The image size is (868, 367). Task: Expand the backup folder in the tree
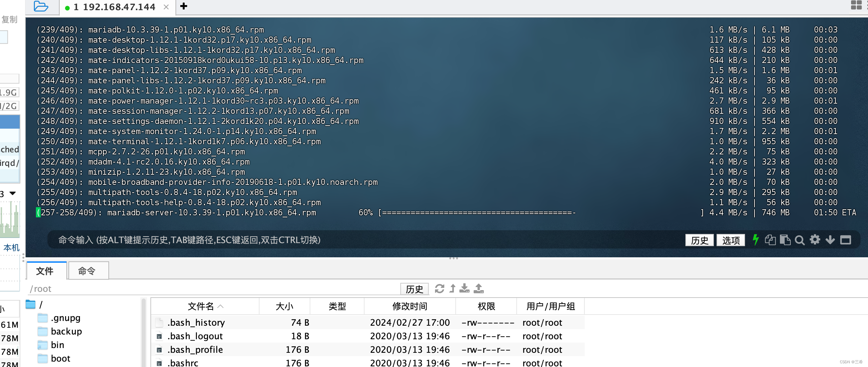66,331
